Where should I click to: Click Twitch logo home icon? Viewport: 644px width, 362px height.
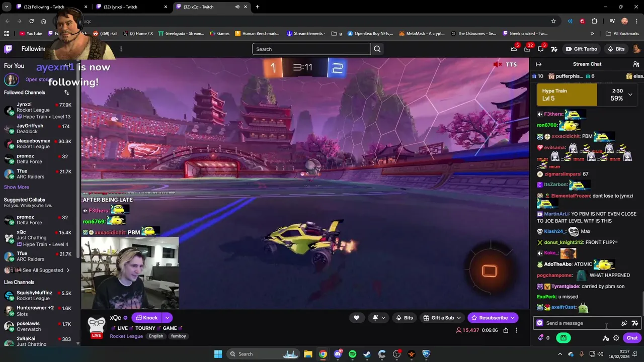point(8,49)
